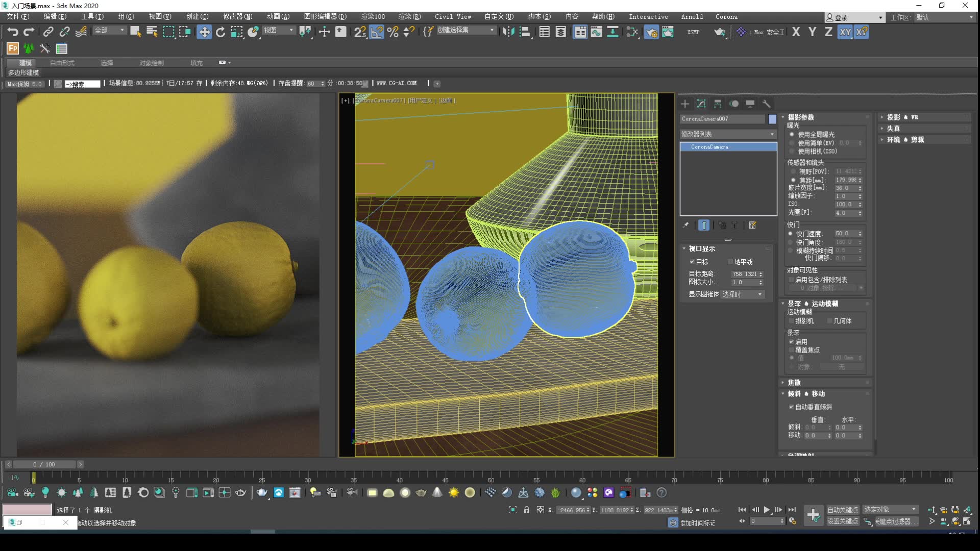Open the 修改器(M) menu
Screen dimensions: 980x551
tap(237, 17)
